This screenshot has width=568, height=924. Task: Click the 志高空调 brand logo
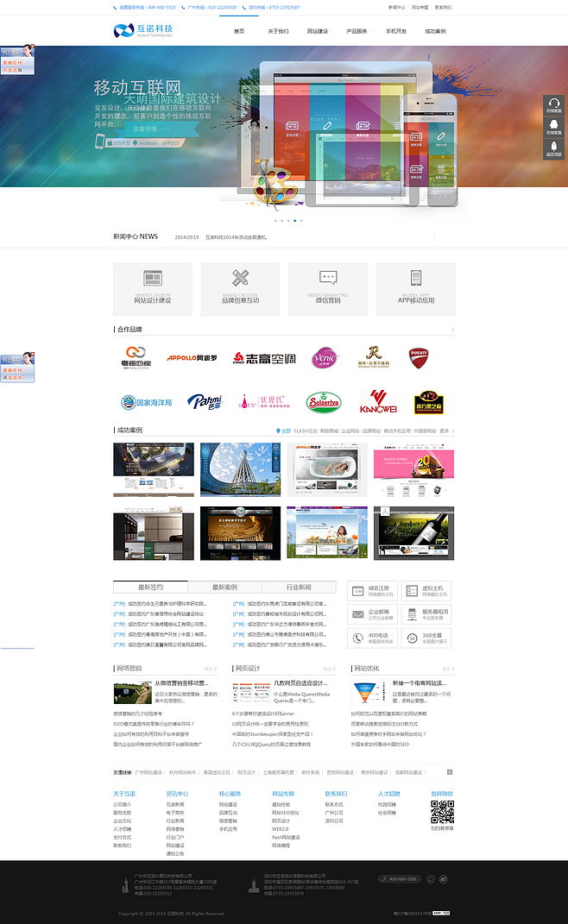point(264,358)
